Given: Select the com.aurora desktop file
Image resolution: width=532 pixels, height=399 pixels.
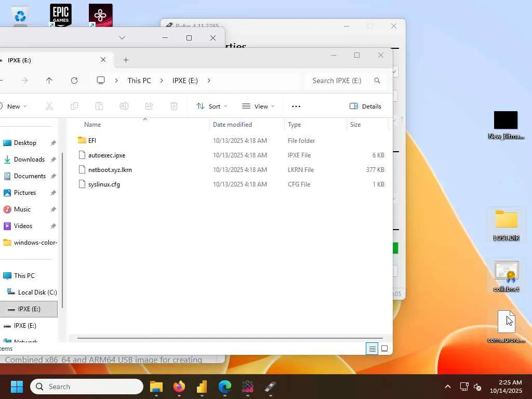Looking at the screenshot, I should (506, 326).
